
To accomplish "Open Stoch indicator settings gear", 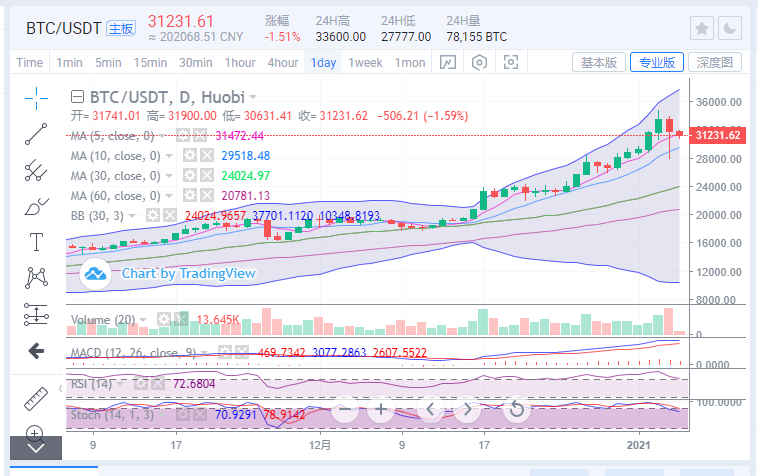I will click(183, 415).
